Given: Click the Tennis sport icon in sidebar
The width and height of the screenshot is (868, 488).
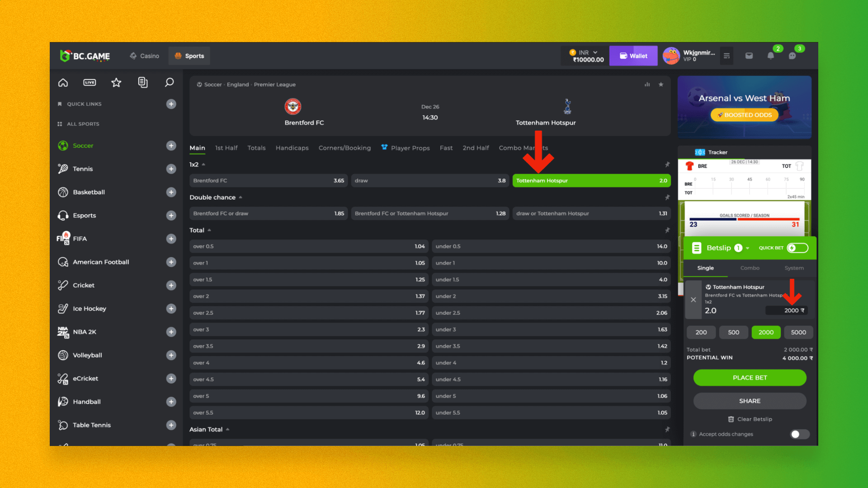Looking at the screenshot, I should [x=63, y=169].
